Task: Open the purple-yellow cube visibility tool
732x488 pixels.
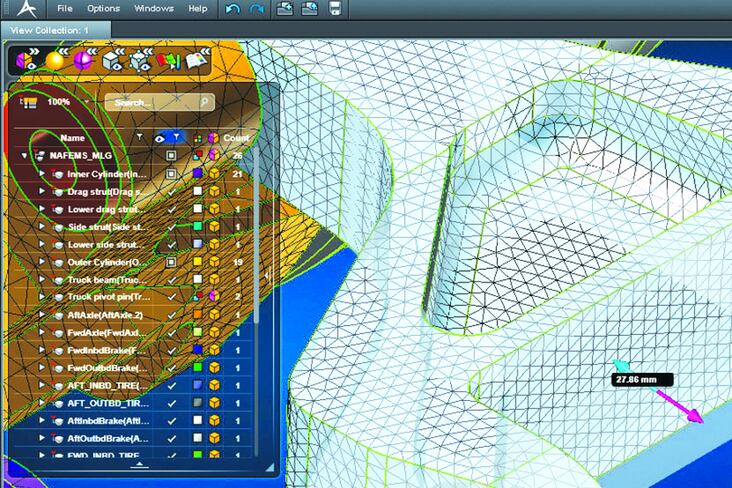Action: (x=27, y=60)
